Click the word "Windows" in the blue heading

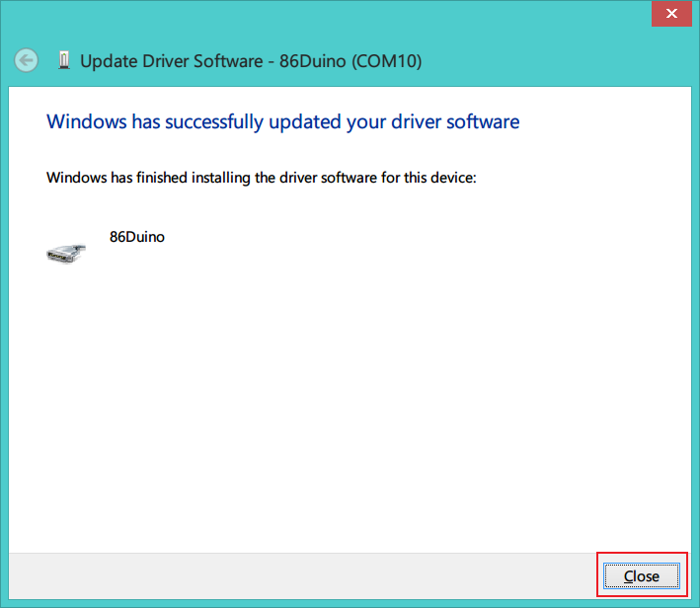[x=87, y=121]
